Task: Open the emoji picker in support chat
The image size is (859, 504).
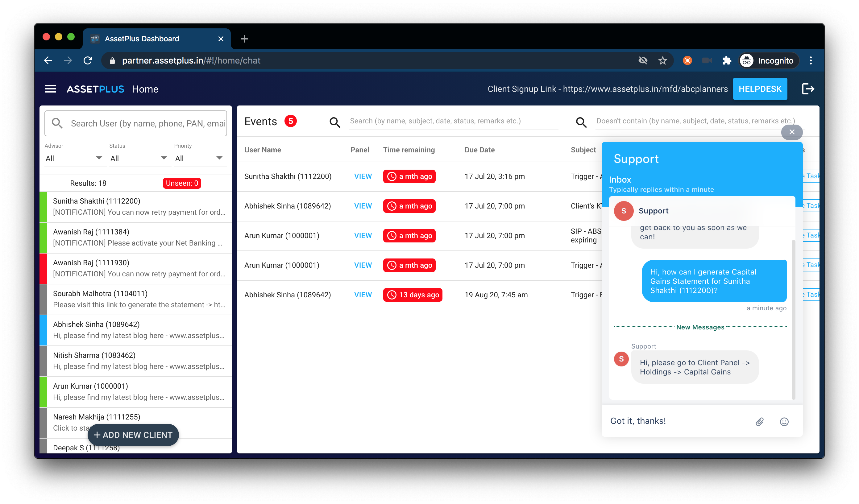Action: coord(784,422)
